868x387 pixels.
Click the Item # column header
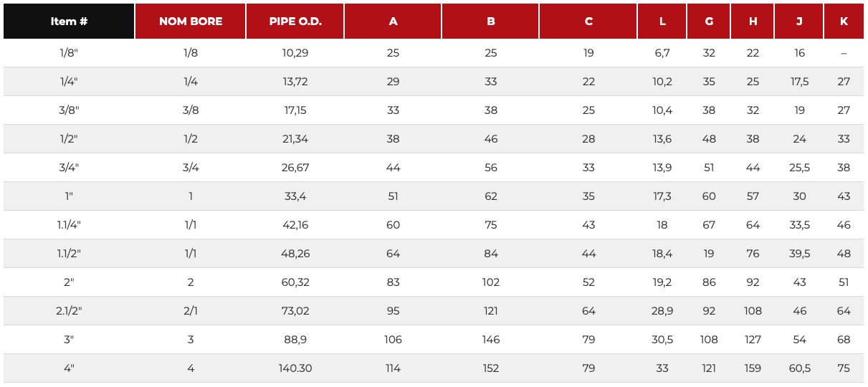click(x=69, y=21)
